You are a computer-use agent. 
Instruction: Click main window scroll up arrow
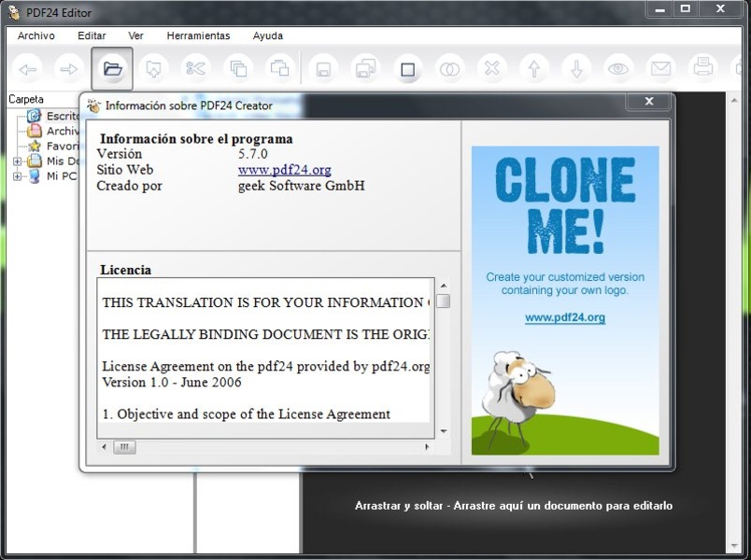[x=734, y=101]
